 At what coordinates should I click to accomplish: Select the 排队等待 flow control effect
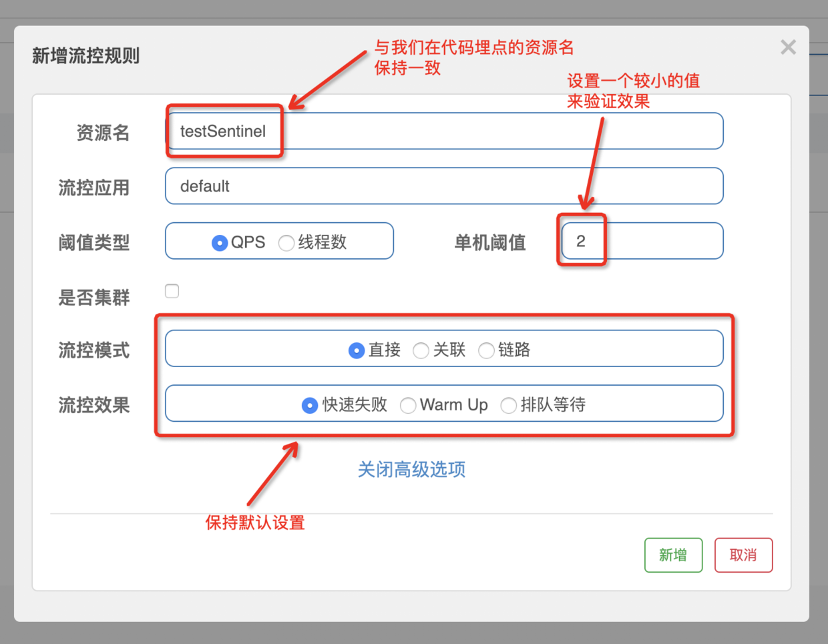pos(509,405)
